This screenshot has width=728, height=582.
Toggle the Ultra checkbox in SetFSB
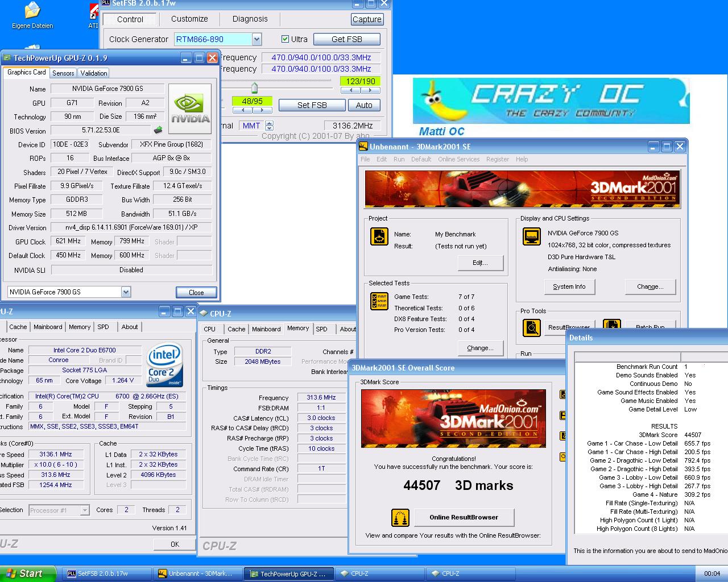[285, 39]
